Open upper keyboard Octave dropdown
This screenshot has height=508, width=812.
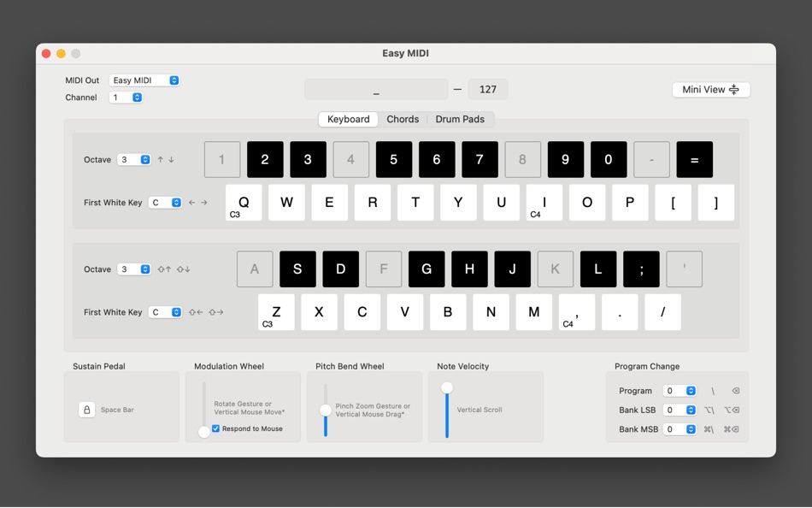pos(134,160)
